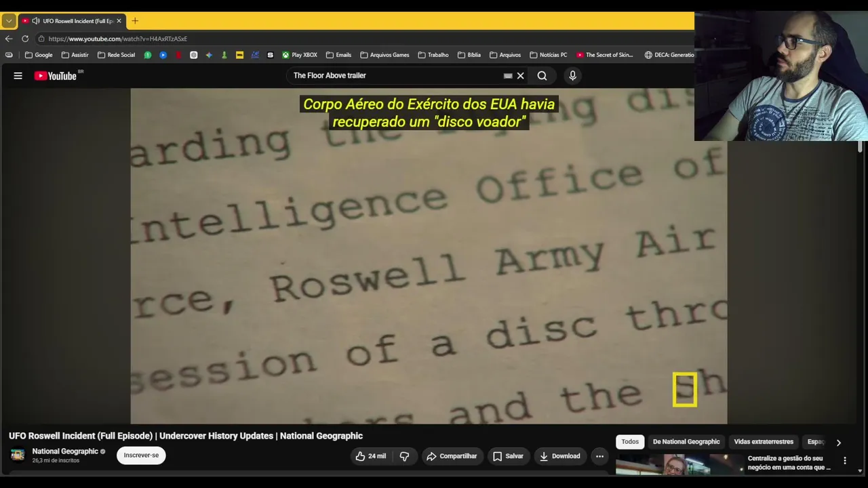Close the UFO Roswell Incident tab

click(119, 21)
